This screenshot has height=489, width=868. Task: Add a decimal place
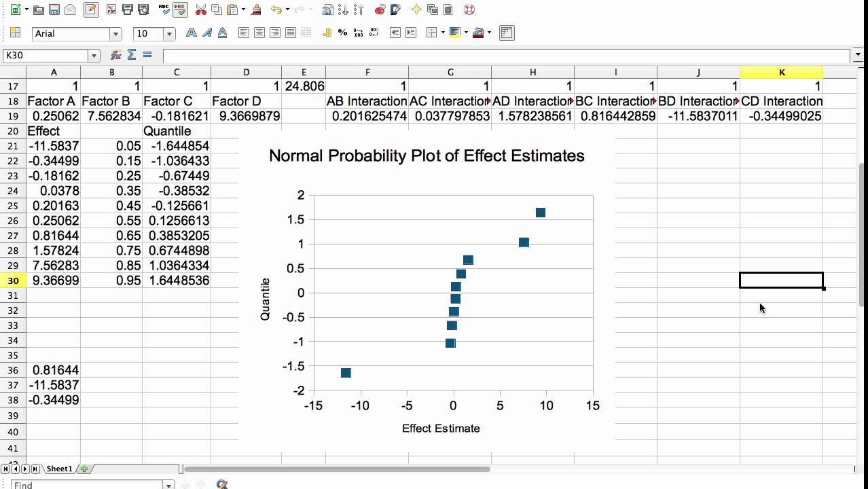pos(359,33)
